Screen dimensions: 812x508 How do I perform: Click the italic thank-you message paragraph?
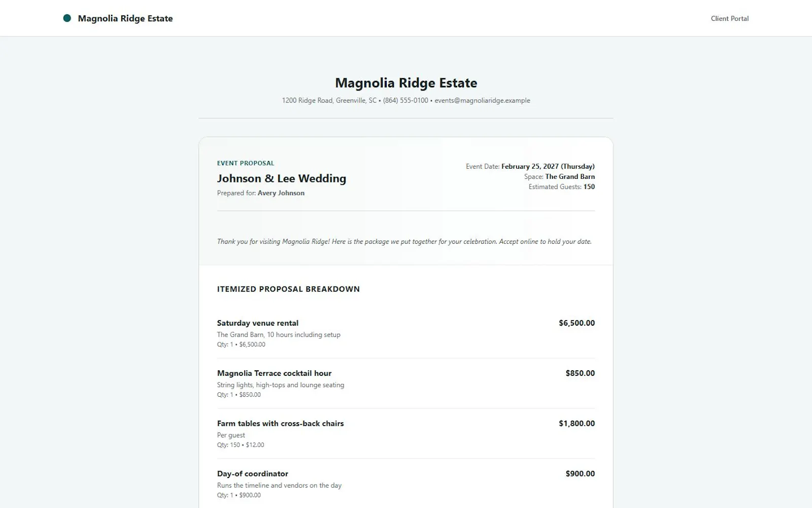(404, 241)
